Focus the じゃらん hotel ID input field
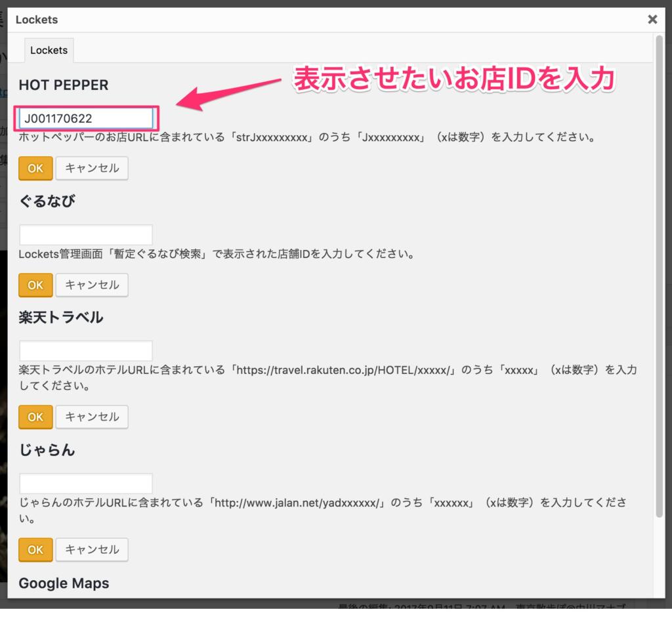Viewport: 672px width, 626px height. tap(86, 484)
